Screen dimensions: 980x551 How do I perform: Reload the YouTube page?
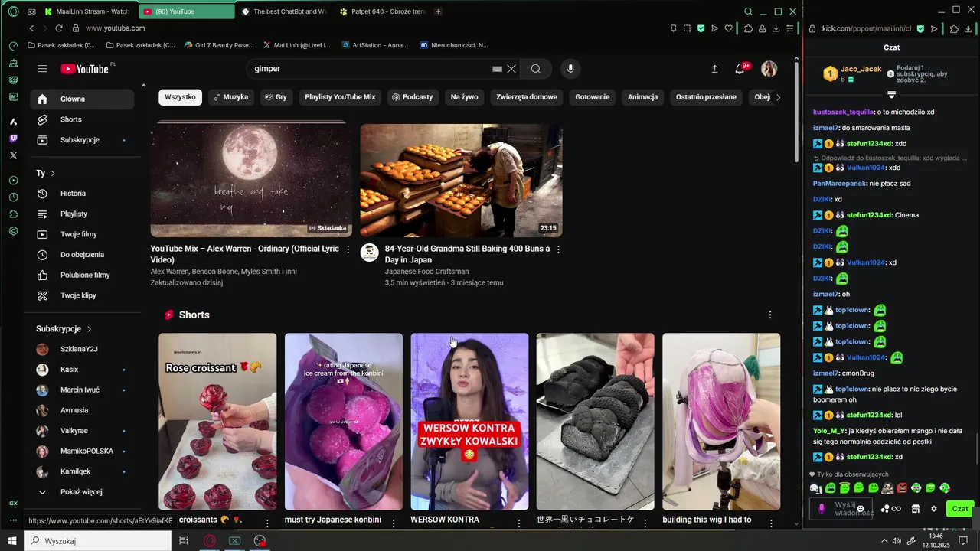pyautogui.click(x=59, y=28)
